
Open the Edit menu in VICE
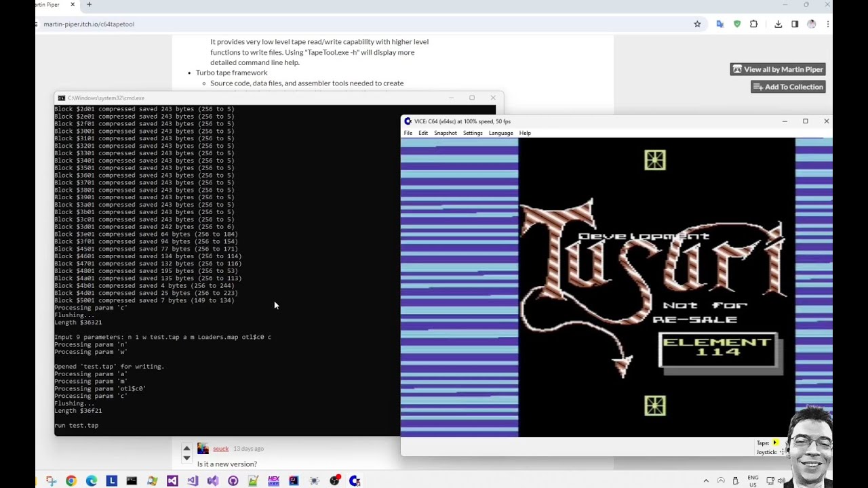pyautogui.click(x=423, y=133)
